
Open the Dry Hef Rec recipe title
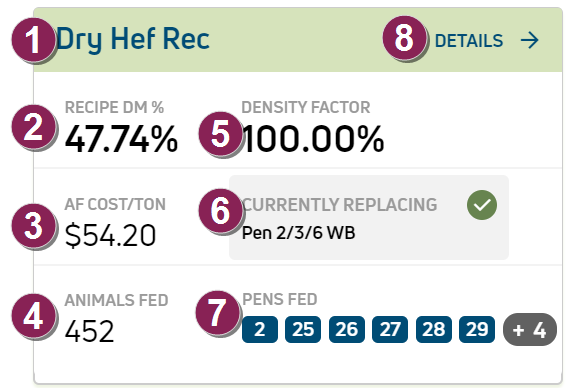click(x=133, y=39)
